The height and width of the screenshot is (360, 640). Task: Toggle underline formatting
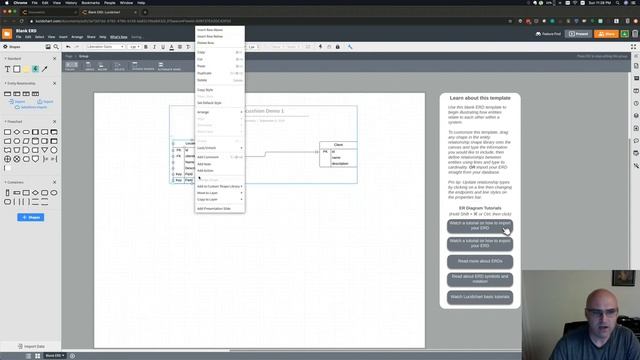pos(163,47)
